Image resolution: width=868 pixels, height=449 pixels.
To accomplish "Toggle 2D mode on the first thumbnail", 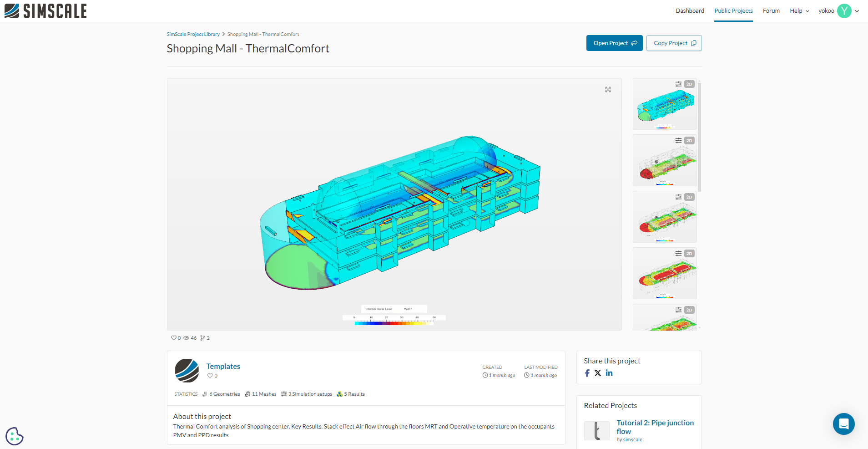I will point(689,84).
